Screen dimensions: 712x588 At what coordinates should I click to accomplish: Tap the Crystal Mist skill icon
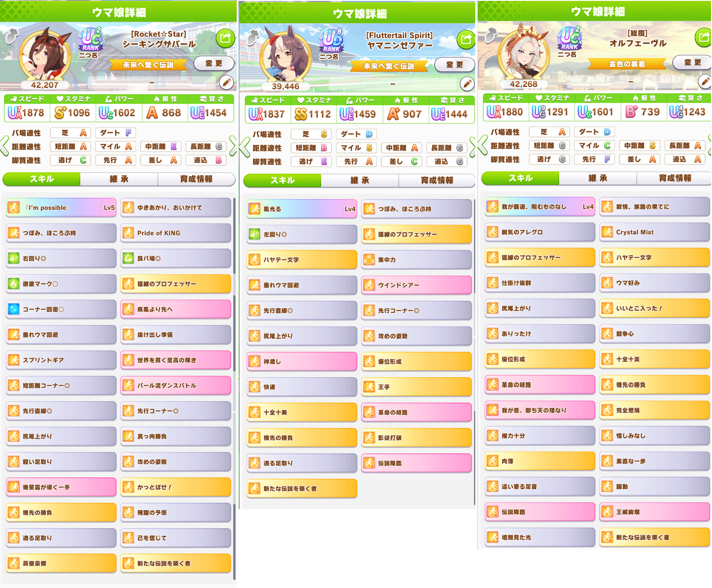point(607,232)
